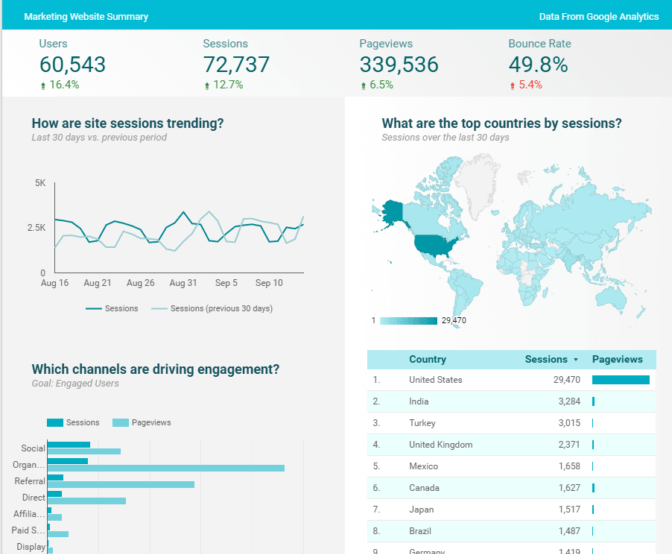Click the map color gradient scale bar
The width and height of the screenshot is (672, 554).
408,320
